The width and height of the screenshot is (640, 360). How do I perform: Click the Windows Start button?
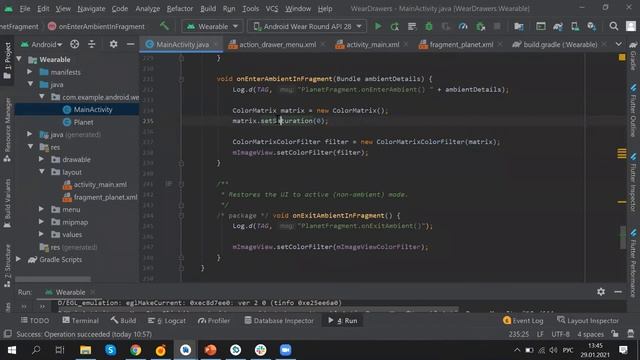pyautogui.click(x=12, y=350)
